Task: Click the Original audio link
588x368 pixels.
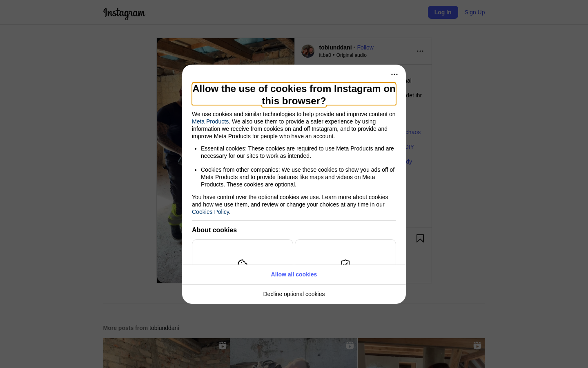Action: pyautogui.click(x=351, y=55)
